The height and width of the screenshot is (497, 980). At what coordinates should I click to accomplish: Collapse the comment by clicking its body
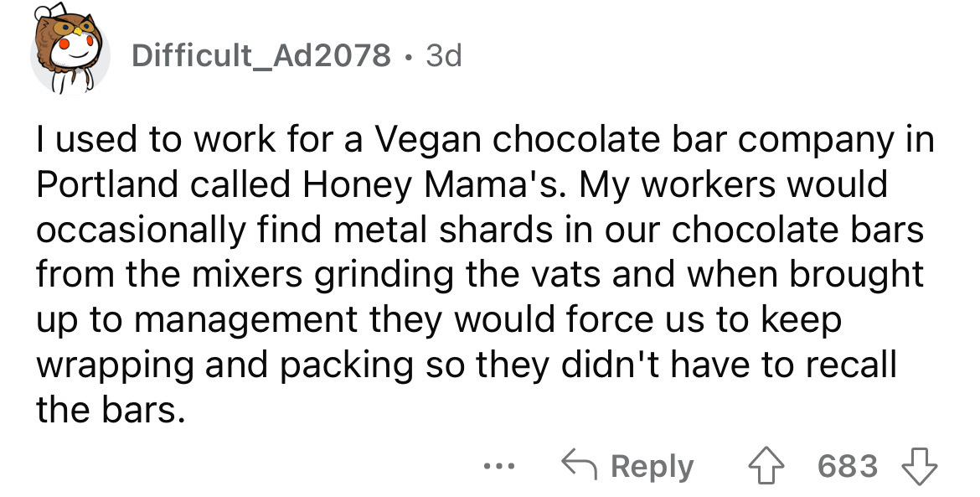[x=486, y=272]
